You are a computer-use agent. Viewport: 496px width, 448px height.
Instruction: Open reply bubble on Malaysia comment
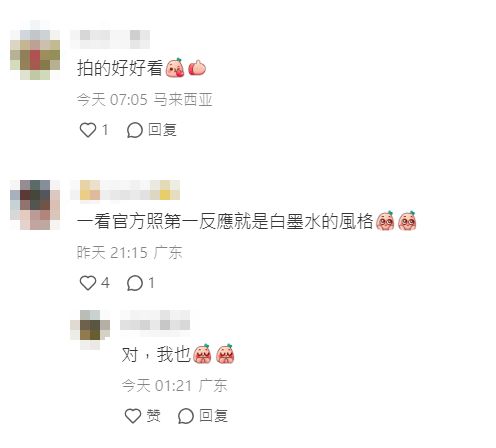pyautogui.click(x=135, y=130)
